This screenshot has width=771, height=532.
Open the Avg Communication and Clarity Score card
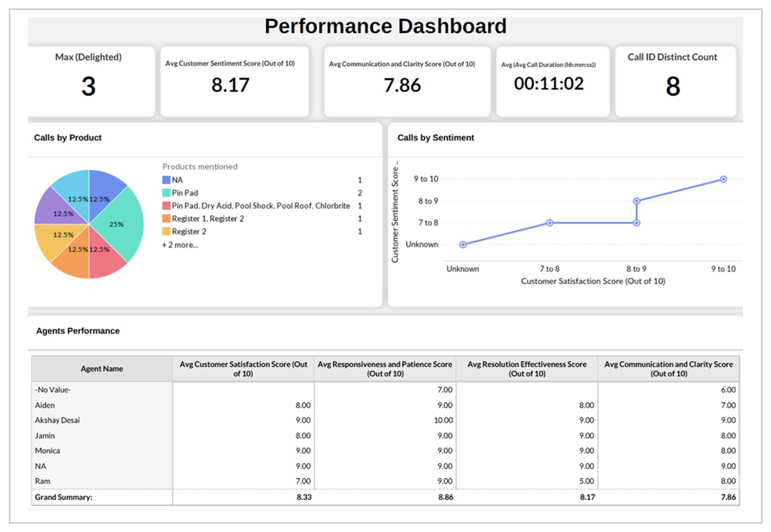click(407, 81)
